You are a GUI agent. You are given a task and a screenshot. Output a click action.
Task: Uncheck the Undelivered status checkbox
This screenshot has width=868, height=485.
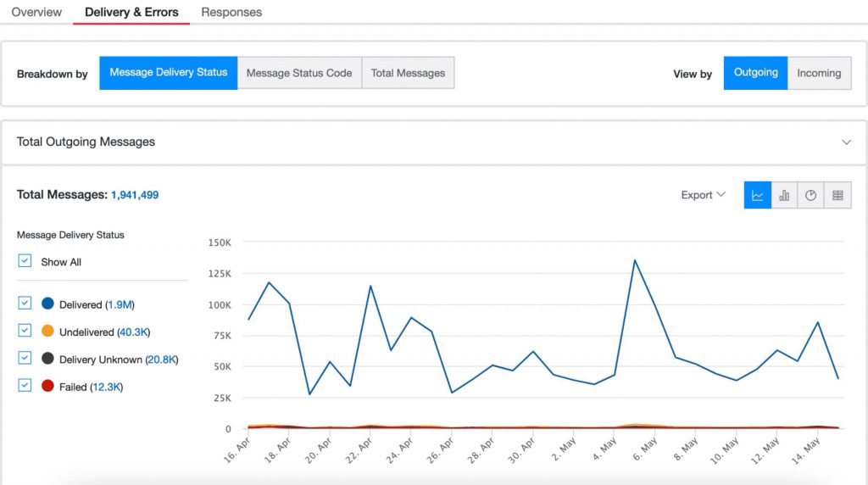pos(25,331)
